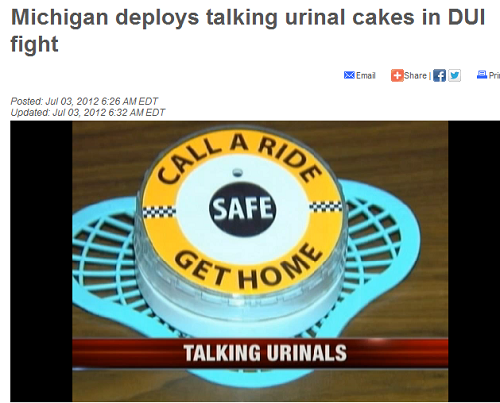The width and height of the screenshot is (500, 403).
Task: Select the Posted Jul 03 6:26 AM timestamp
Action: 84,101
